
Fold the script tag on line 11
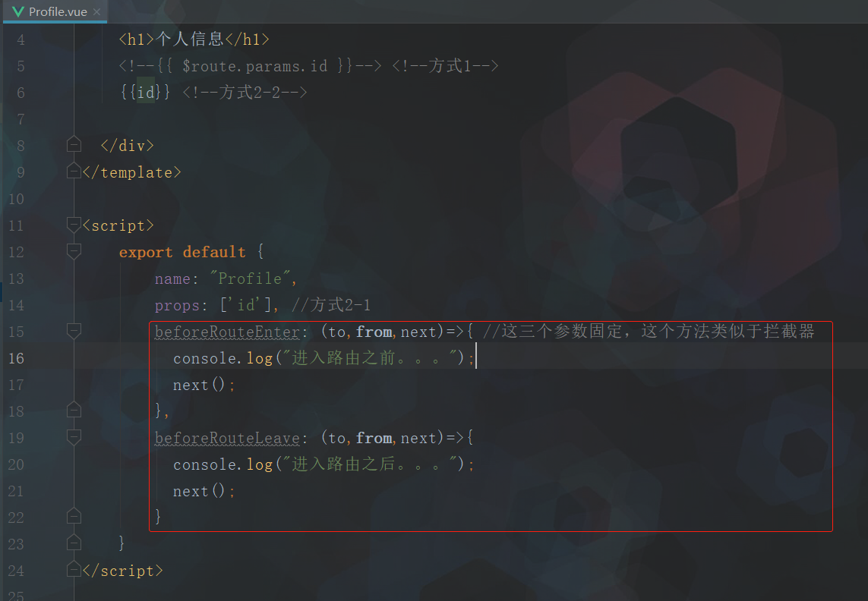(74, 225)
